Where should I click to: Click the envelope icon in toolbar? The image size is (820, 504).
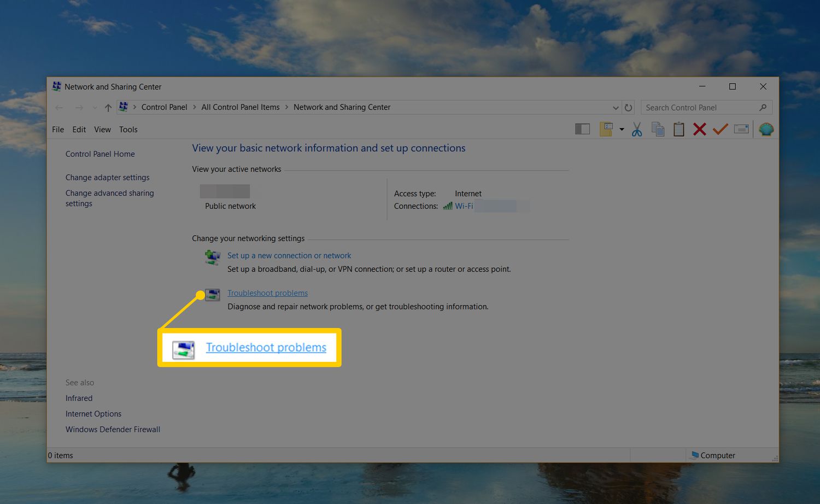[x=741, y=130]
